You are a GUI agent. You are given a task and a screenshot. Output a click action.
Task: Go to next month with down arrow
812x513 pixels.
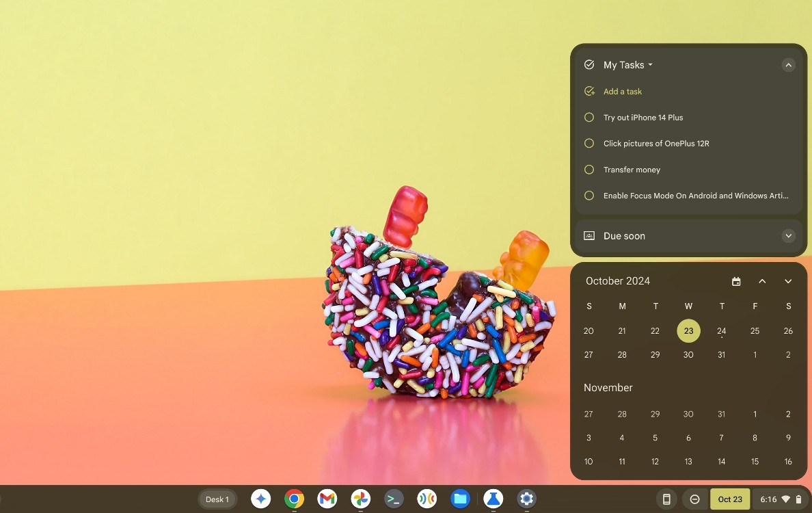tap(787, 281)
